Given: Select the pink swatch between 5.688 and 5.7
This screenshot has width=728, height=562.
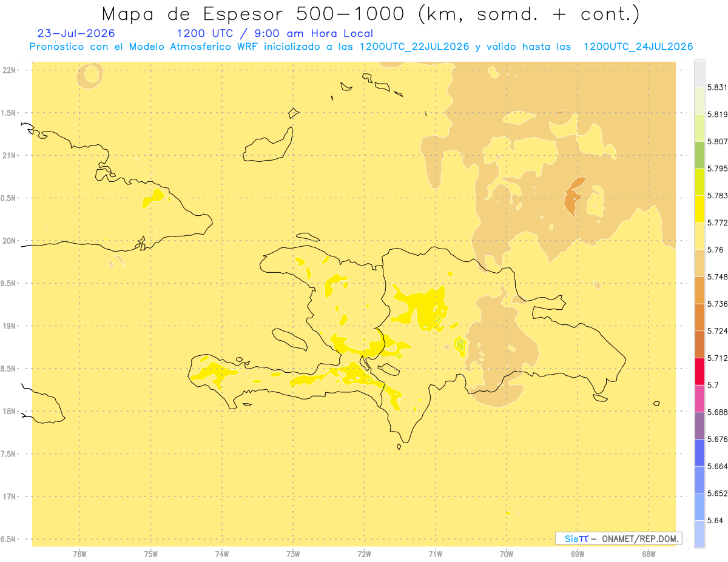Looking at the screenshot, I should pyautogui.click(x=699, y=398).
